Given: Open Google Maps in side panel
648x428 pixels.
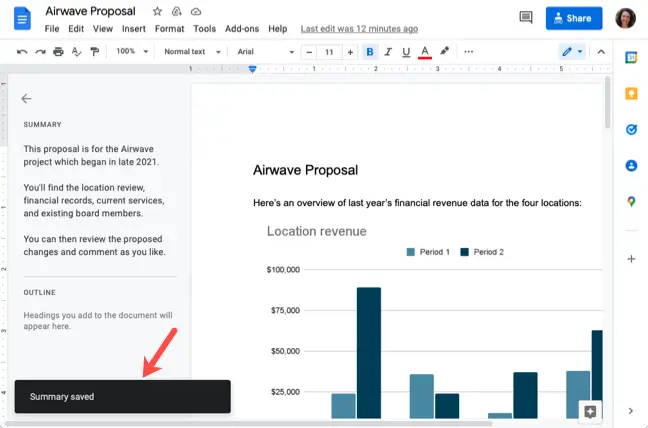Looking at the screenshot, I should pos(631,202).
